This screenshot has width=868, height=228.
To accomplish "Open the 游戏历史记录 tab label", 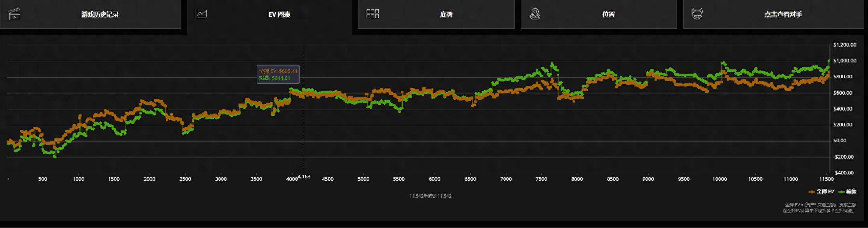I will click(100, 14).
